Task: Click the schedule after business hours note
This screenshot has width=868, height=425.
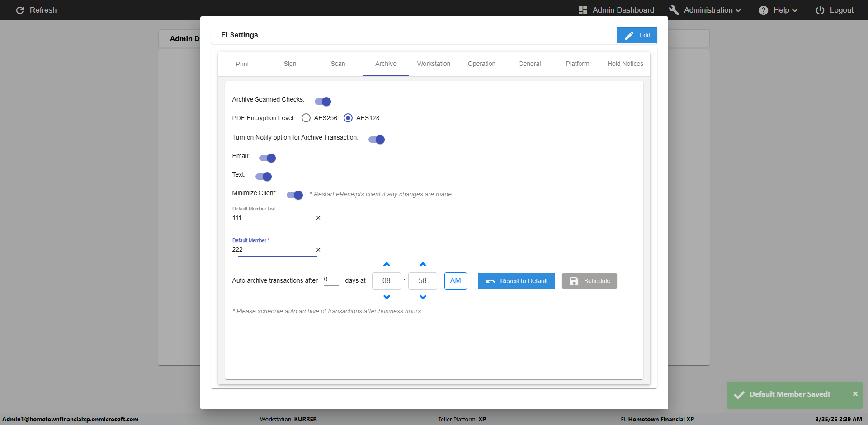Action: [327, 312]
